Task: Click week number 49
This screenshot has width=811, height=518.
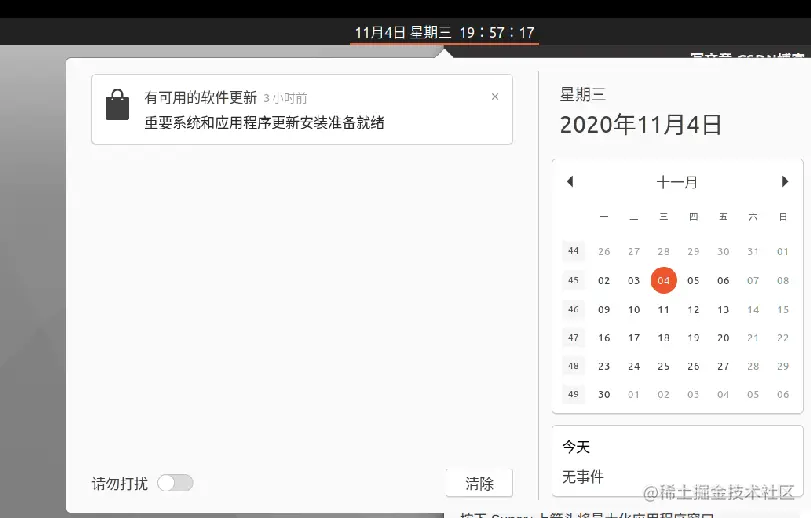Action: [573, 394]
